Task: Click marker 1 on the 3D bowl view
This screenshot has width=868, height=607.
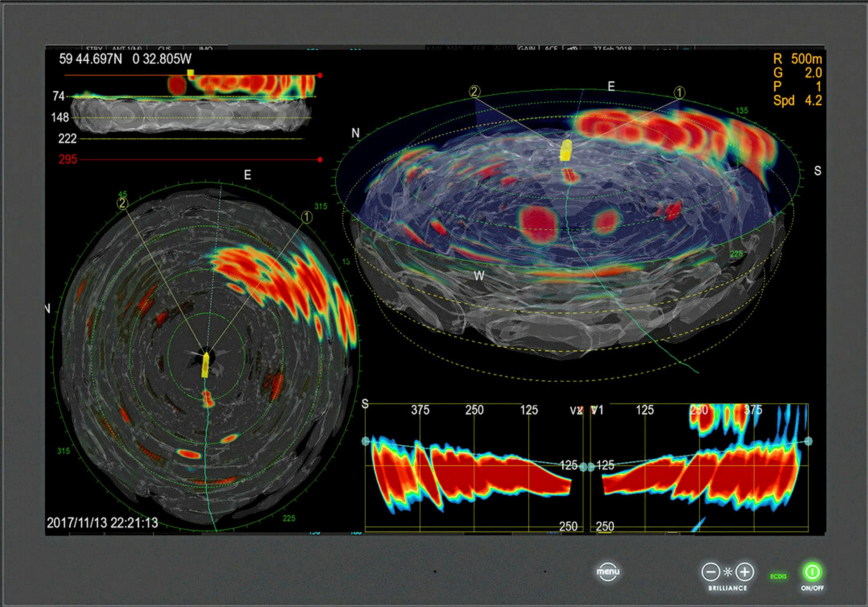Action: [679, 92]
